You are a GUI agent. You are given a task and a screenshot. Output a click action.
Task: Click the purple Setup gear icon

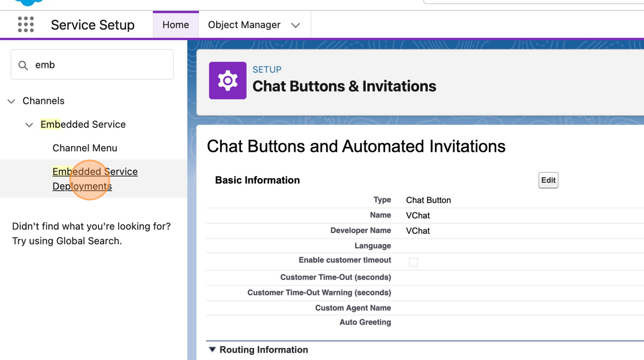pos(228,81)
